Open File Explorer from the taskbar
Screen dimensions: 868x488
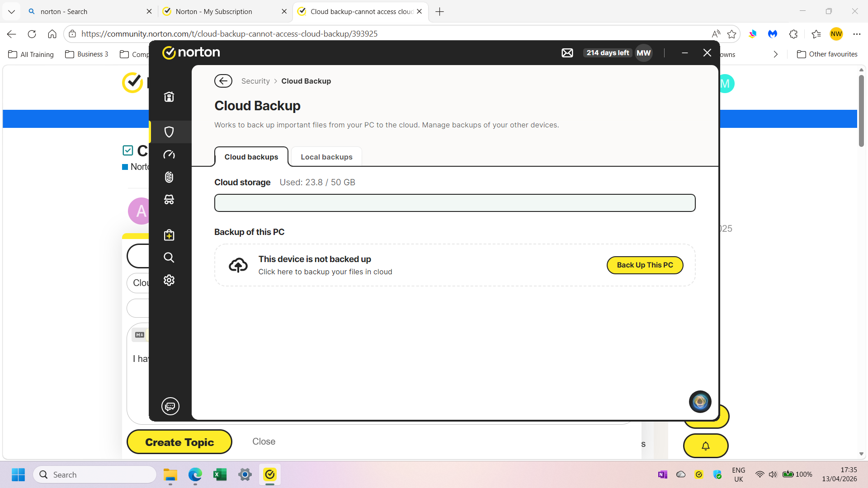[x=170, y=475]
